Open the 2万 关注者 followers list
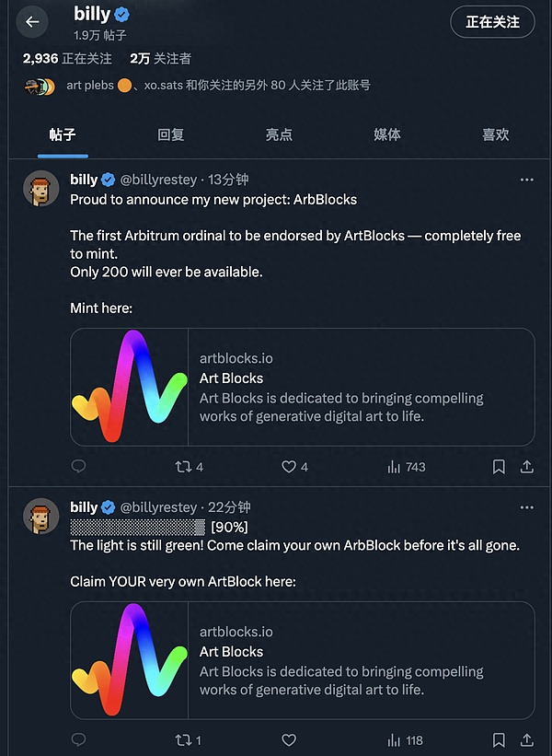Screen dimensions: 552x756 160,58
